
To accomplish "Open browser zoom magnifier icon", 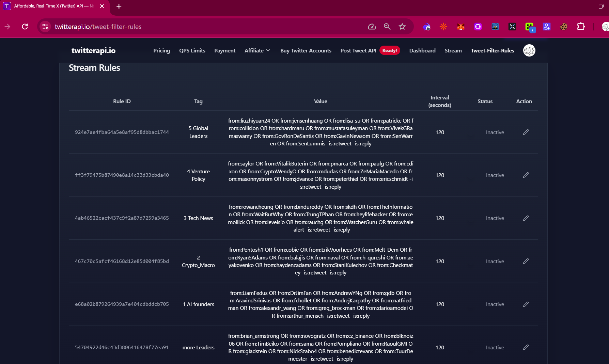I will (387, 27).
